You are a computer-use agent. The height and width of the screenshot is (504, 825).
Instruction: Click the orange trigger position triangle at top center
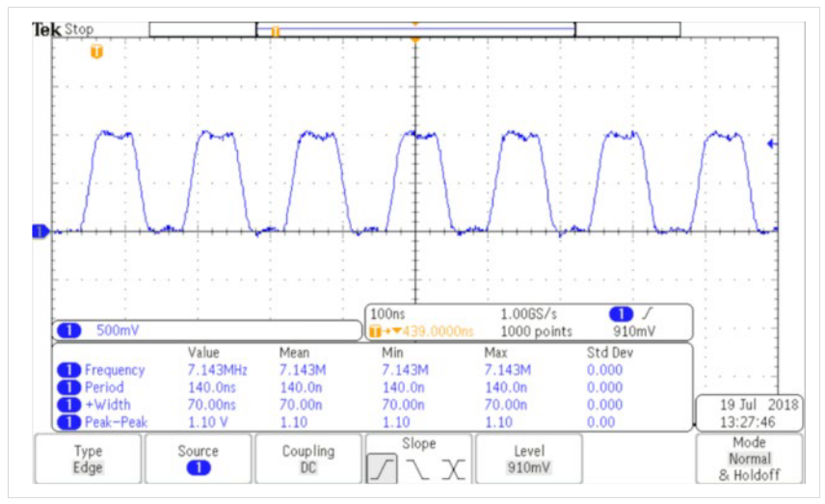pyautogui.click(x=414, y=40)
